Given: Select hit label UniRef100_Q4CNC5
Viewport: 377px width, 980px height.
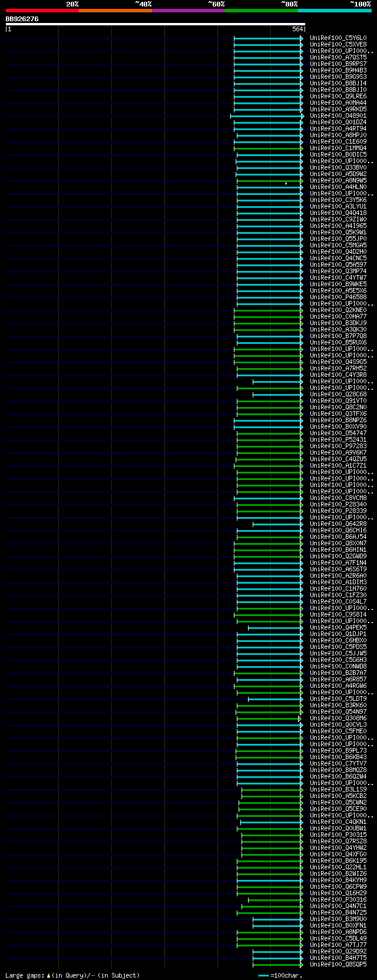Looking at the screenshot, I should click(x=338, y=258).
